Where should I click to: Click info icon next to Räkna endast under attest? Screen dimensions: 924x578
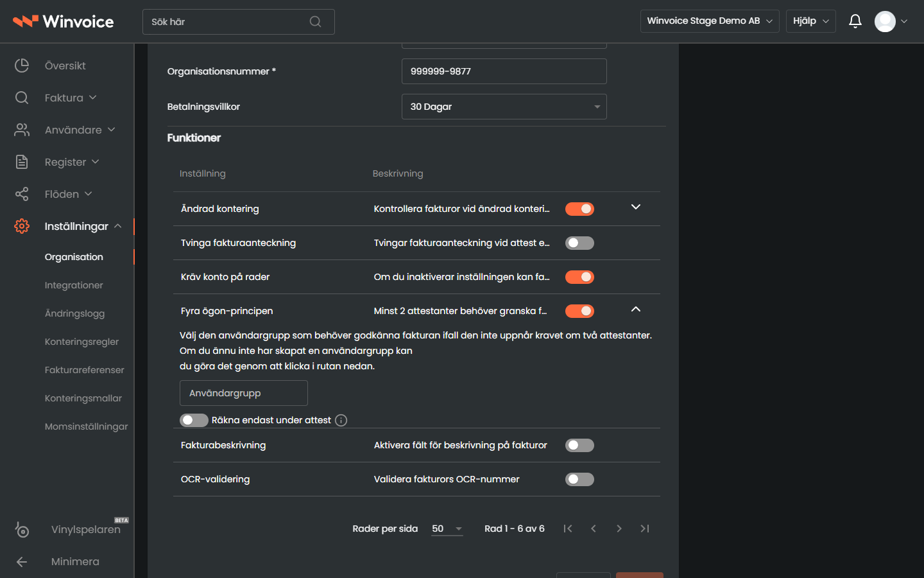341,420
